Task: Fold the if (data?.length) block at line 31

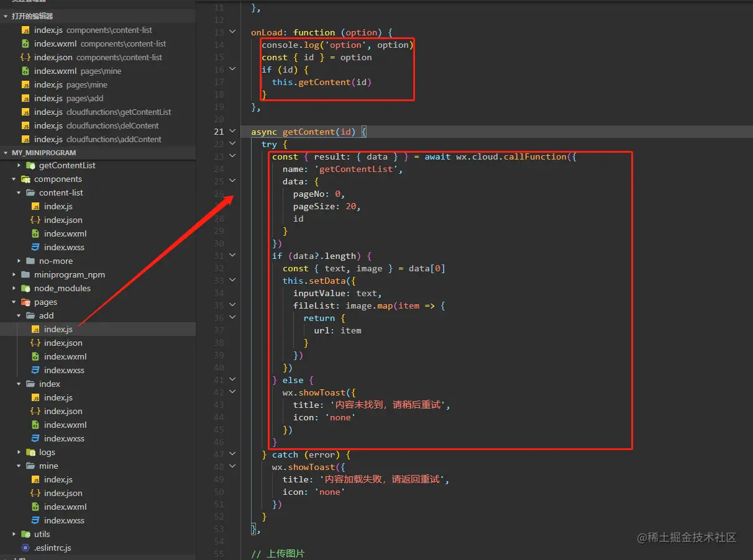Action: pos(232,255)
